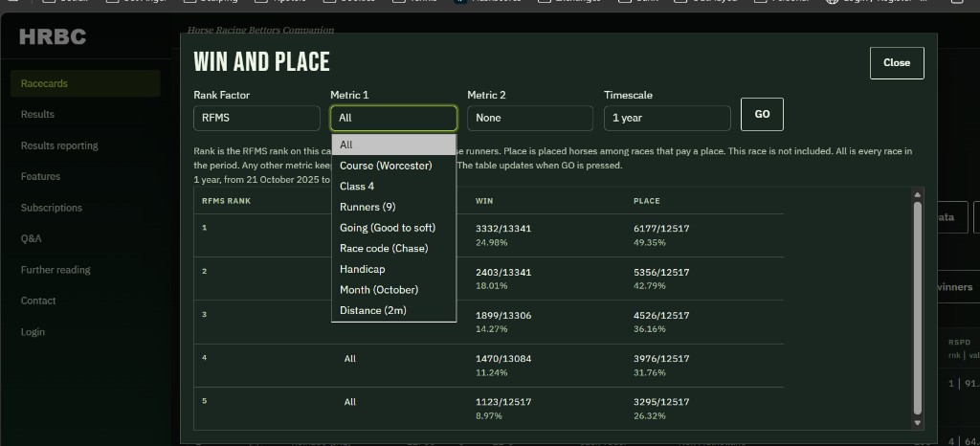Image resolution: width=980 pixels, height=446 pixels.
Task: Click win percentage 24.98%
Action: pos(491,242)
